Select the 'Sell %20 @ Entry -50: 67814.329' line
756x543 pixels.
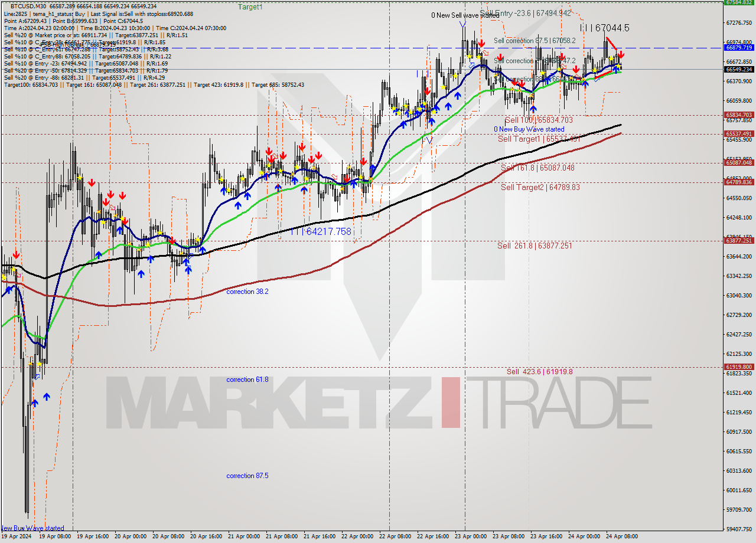coord(86,71)
